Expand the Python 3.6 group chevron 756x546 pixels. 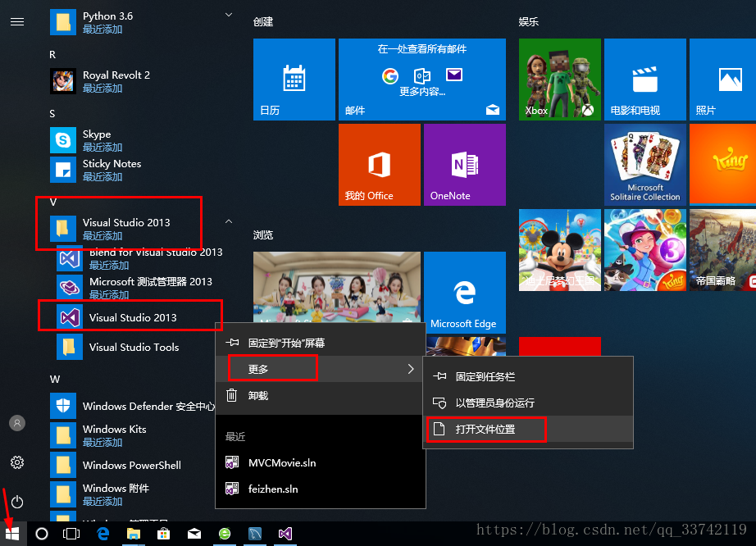coord(229,15)
